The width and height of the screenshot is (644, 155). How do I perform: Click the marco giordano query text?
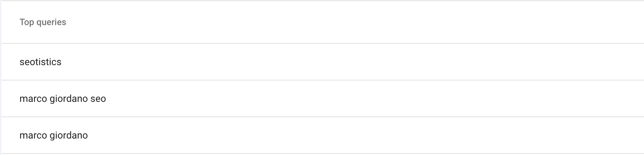pyautogui.click(x=54, y=136)
